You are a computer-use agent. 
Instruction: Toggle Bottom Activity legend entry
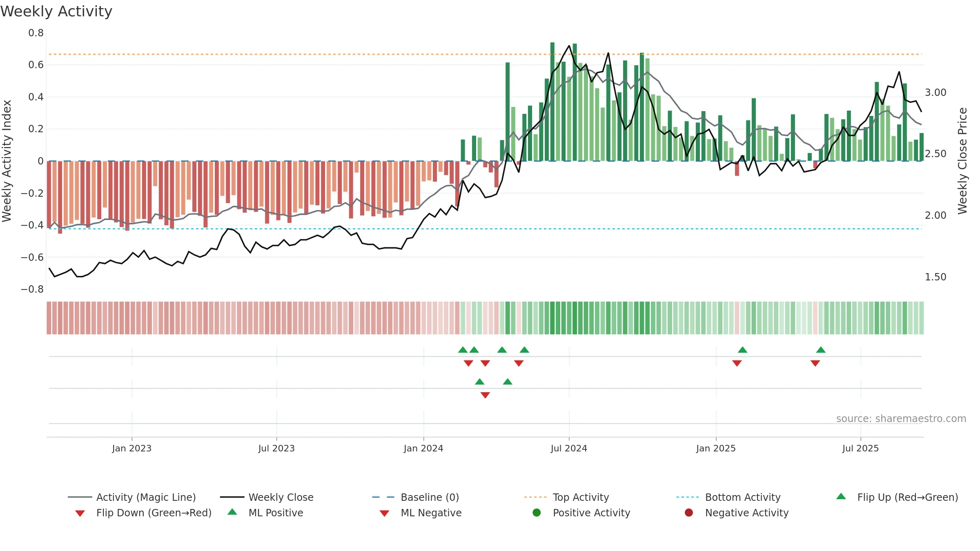[x=728, y=497]
